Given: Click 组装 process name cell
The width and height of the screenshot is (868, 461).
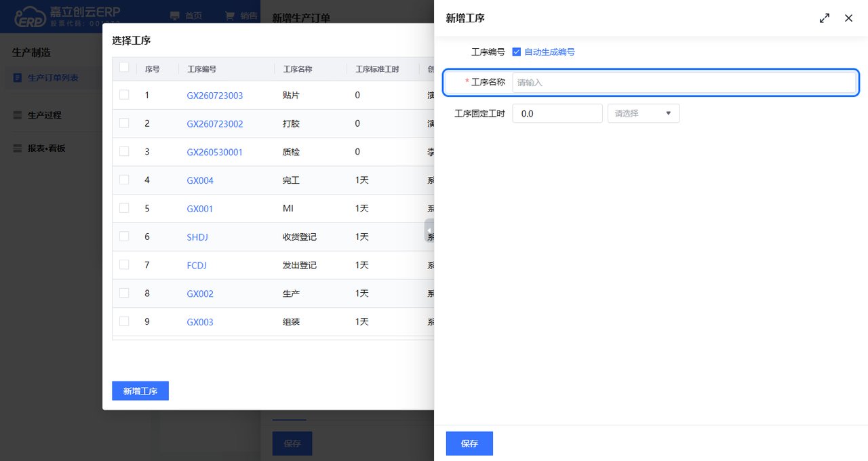Looking at the screenshot, I should (x=291, y=322).
